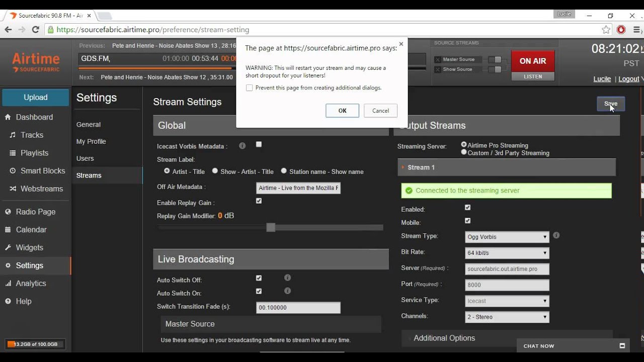Screen dimensions: 644x362
Task: Click the Logout link
Action: [x=628, y=79]
